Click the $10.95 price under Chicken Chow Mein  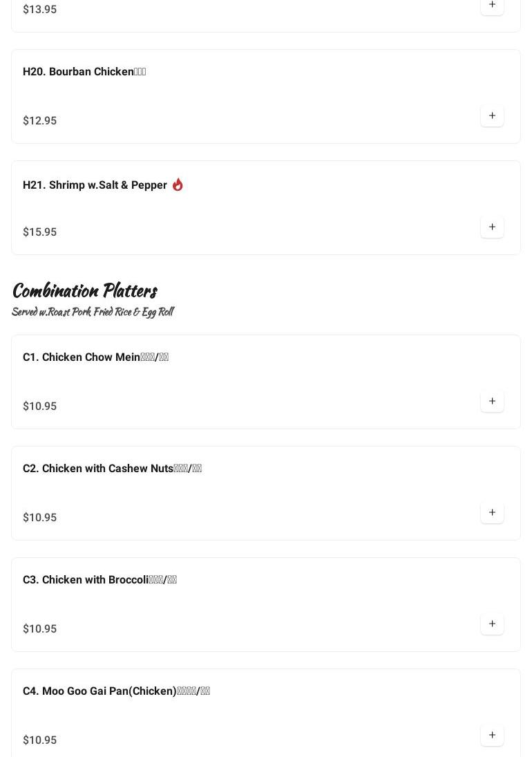(40, 406)
